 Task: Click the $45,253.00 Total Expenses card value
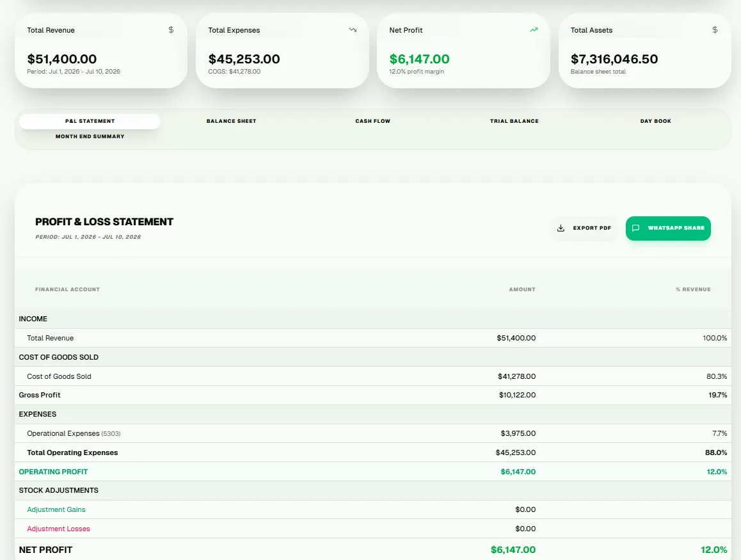coord(244,59)
